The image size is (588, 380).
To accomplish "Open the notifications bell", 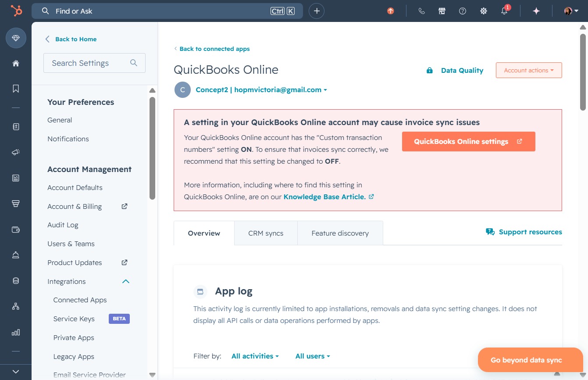I will [x=504, y=11].
